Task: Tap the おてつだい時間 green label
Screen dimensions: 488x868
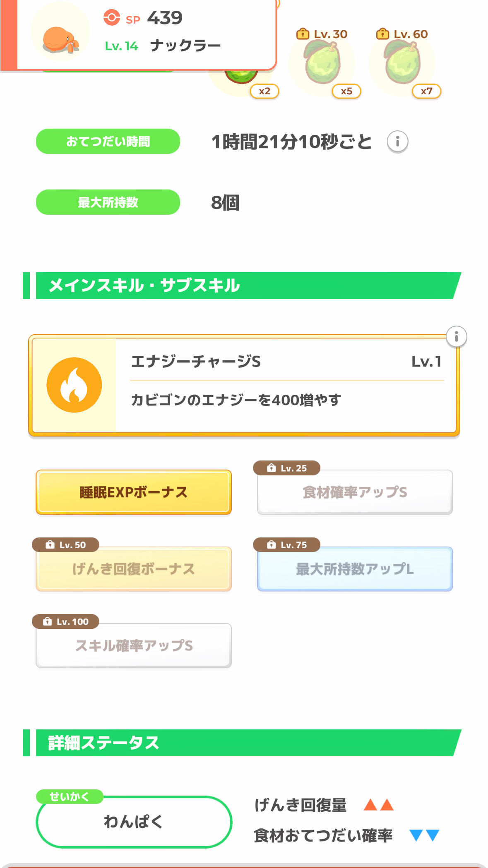Action: click(x=108, y=141)
